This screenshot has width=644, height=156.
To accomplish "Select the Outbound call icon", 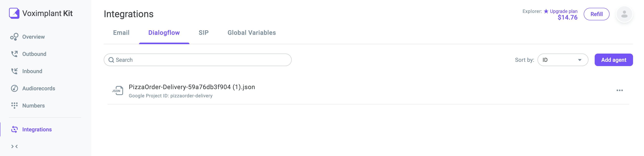I will (x=14, y=54).
